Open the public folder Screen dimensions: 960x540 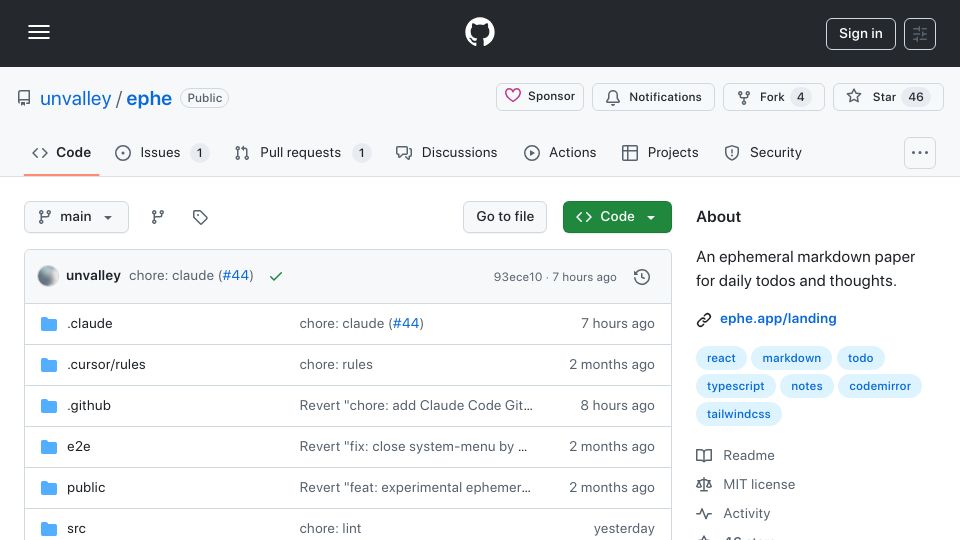[x=86, y=487]
